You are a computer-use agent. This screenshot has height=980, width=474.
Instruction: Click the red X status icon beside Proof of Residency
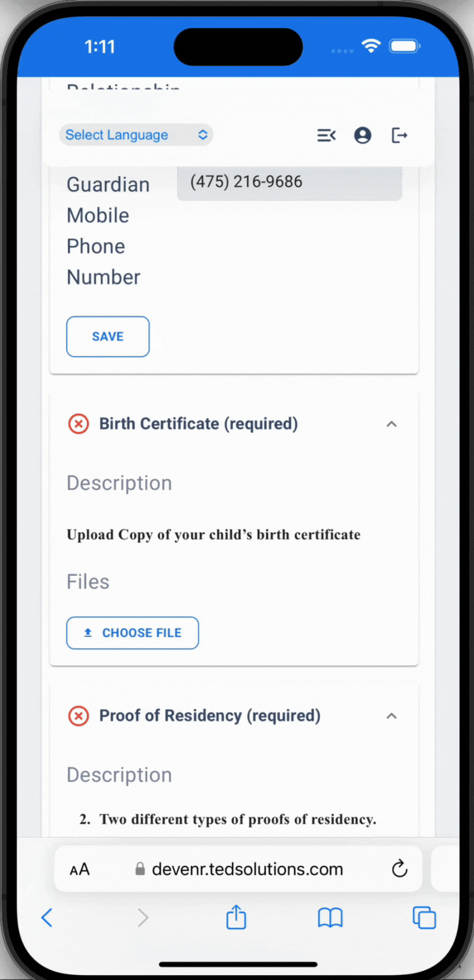click(78, 716)
